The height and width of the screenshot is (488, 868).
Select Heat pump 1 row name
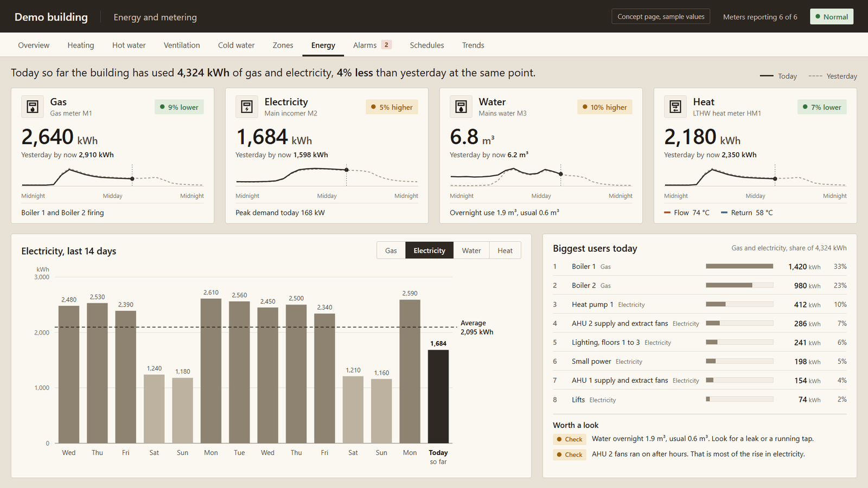[x=592, y=304]
